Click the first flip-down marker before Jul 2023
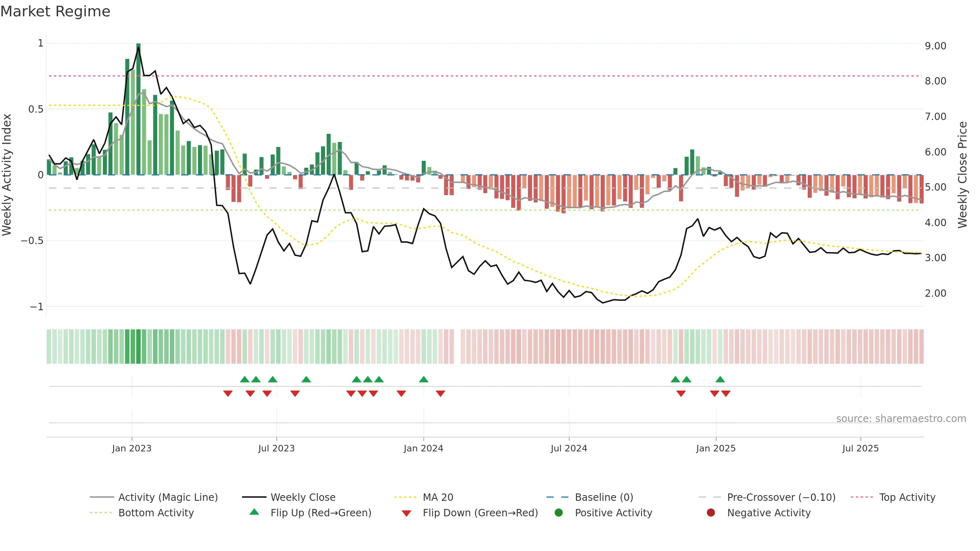The image size is (980, 551). coord(228,393)
